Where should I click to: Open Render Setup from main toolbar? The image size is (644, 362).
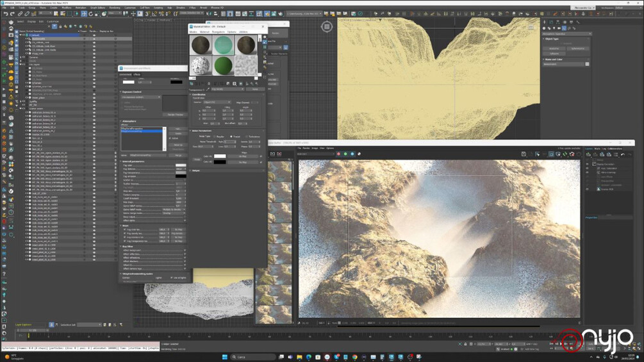tap(266, 13)
